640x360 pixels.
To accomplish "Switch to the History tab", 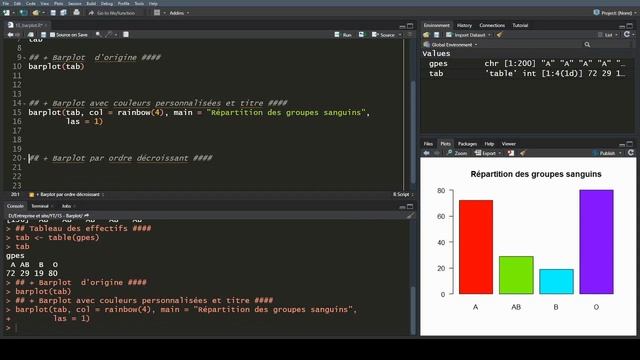I will [x=464, y=25].
